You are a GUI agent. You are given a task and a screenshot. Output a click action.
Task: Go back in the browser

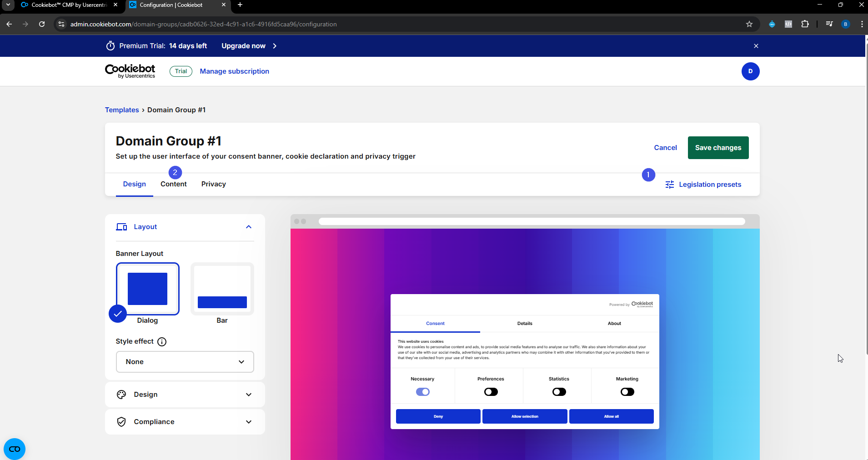pyautogui.click(x=9, y=24)
